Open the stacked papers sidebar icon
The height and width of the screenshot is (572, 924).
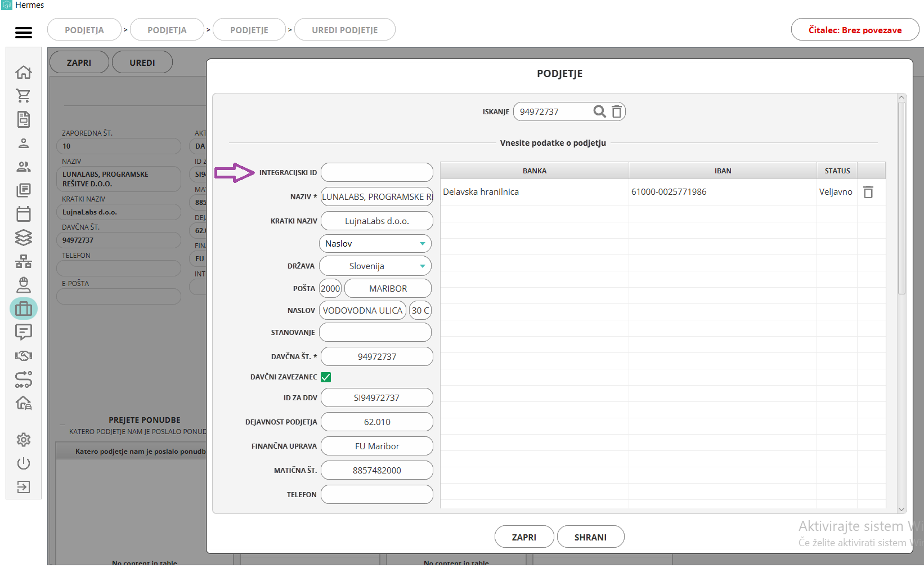[24, 190]
